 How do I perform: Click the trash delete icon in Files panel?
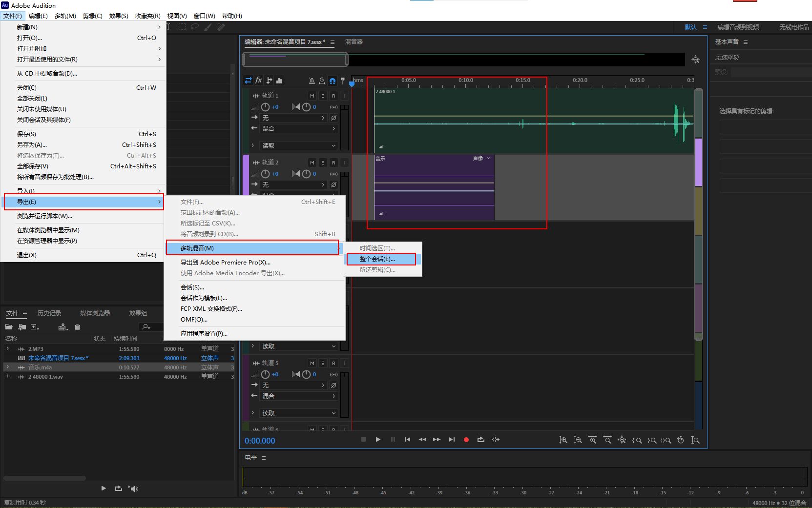(77, 327)
